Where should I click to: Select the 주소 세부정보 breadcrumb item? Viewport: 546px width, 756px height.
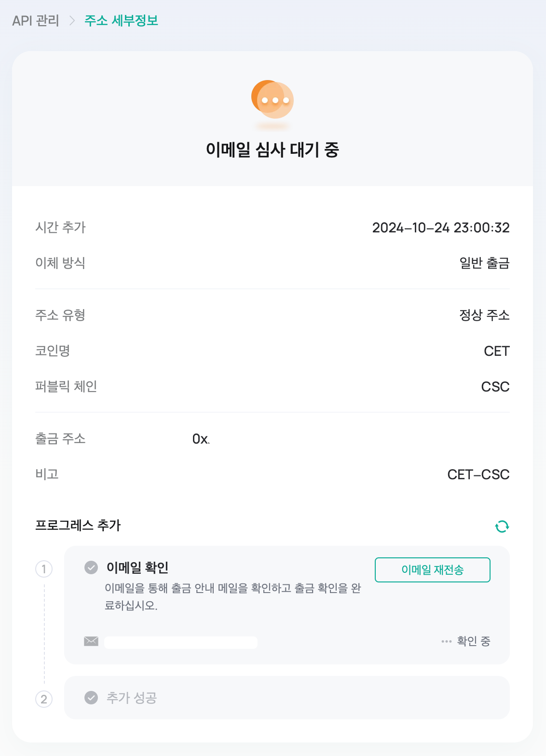[x=122, y=21]
